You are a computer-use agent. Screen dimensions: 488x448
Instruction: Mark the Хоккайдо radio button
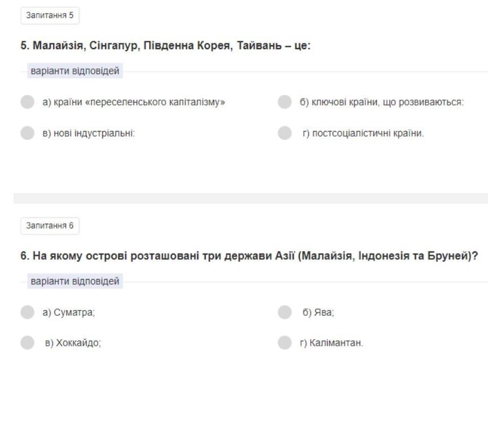27,343
